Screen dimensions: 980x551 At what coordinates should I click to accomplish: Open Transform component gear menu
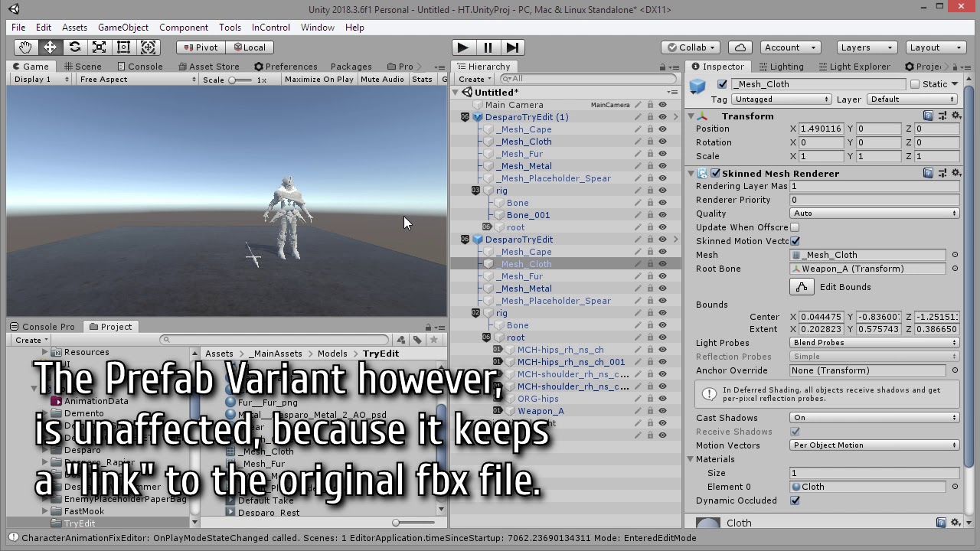coord(955,116)
